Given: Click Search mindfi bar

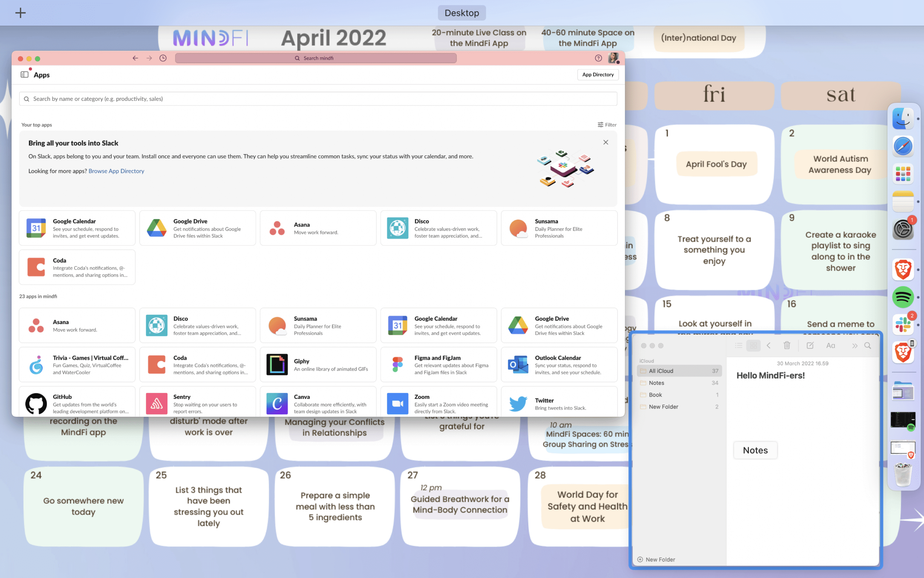Looking at the screenshot, I should point(316,58).
